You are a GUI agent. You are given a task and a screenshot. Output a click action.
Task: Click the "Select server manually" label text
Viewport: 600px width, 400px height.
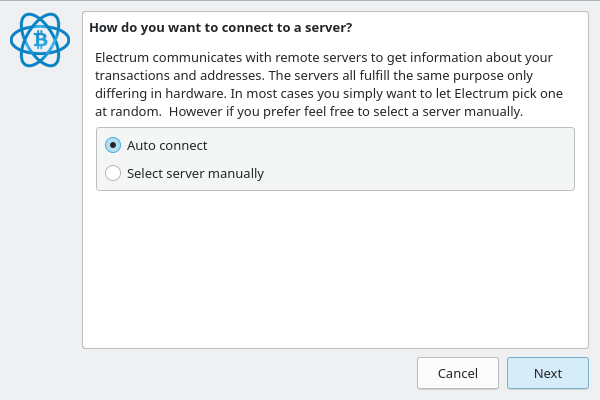tap(195, 173)
